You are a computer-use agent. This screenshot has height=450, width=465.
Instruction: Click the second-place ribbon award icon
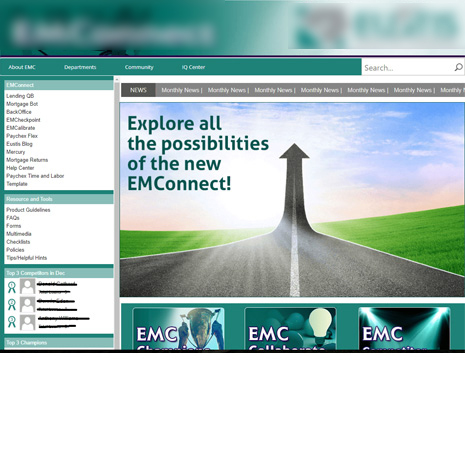(12, 304)
